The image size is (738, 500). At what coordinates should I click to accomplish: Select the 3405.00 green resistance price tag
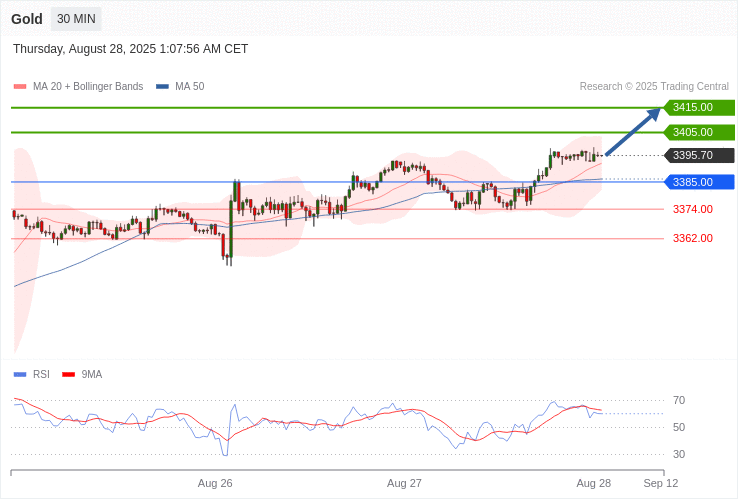(698, 132)
